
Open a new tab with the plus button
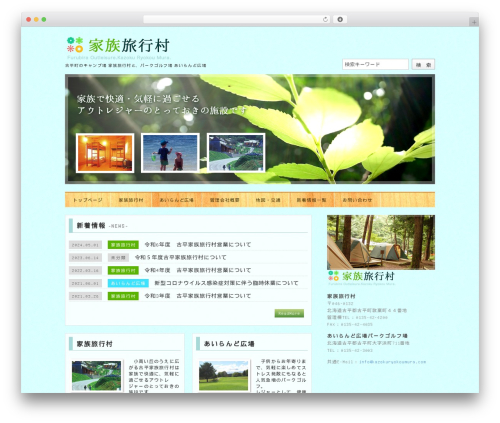[x=474, y=22]
